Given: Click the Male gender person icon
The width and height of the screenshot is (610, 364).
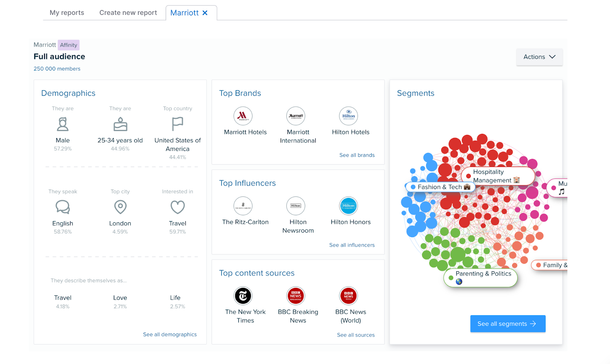Looking at the screenshot, I should 63,124.
